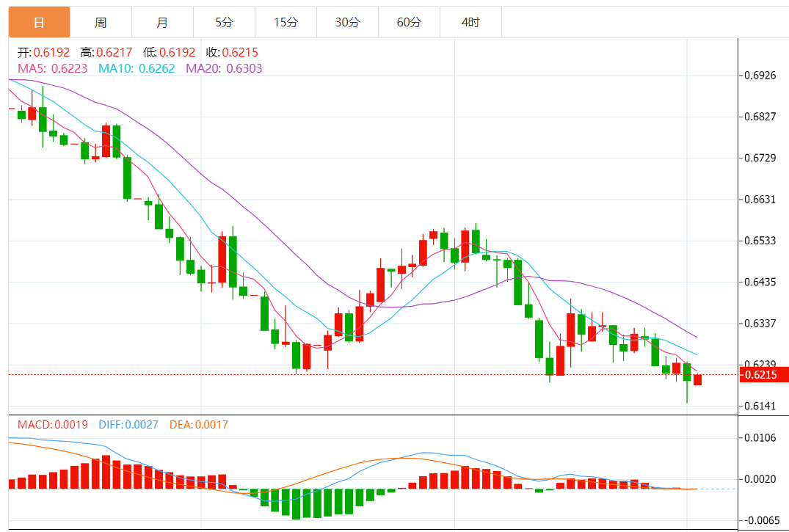789x532 pixels.
Task: Click the 0.6926 price axis label
Action: coord(760,76)
